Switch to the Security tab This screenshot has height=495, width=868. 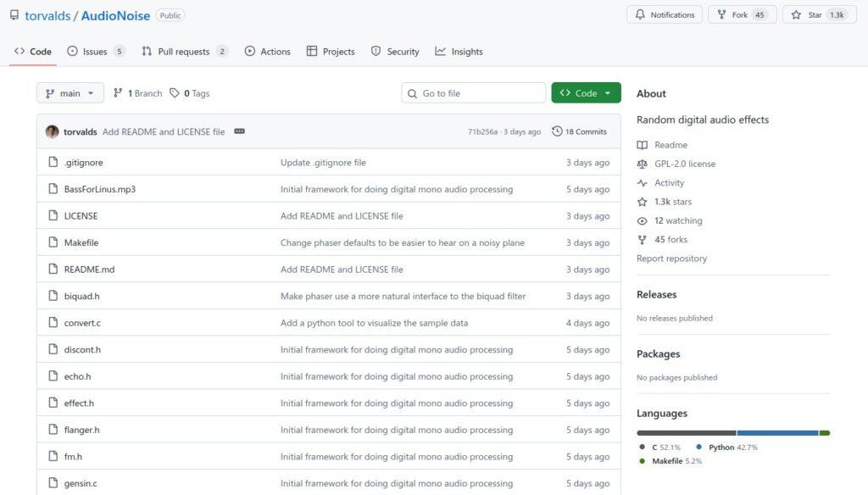(394, 51)
